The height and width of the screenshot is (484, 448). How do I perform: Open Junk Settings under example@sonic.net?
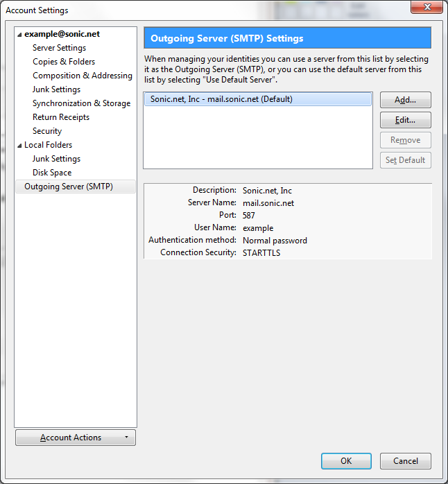[56, 89]
